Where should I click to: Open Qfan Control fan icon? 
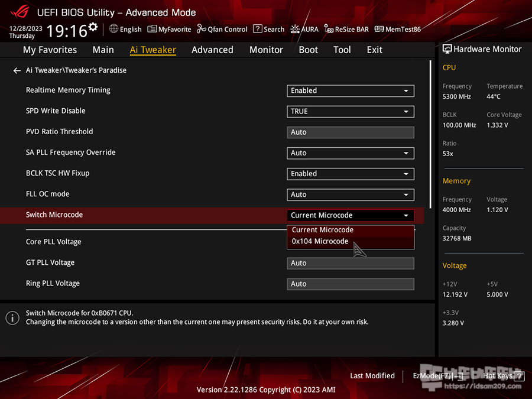201,29
